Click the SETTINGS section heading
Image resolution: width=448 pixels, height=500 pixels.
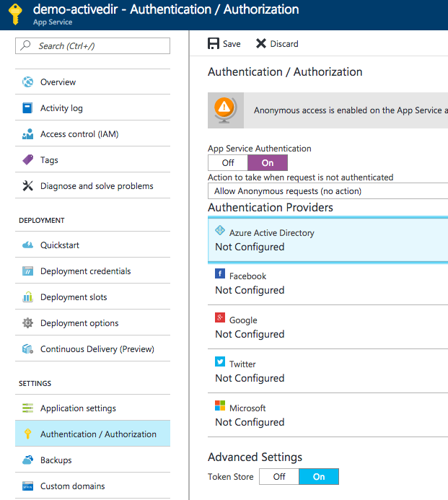(35, 383)
